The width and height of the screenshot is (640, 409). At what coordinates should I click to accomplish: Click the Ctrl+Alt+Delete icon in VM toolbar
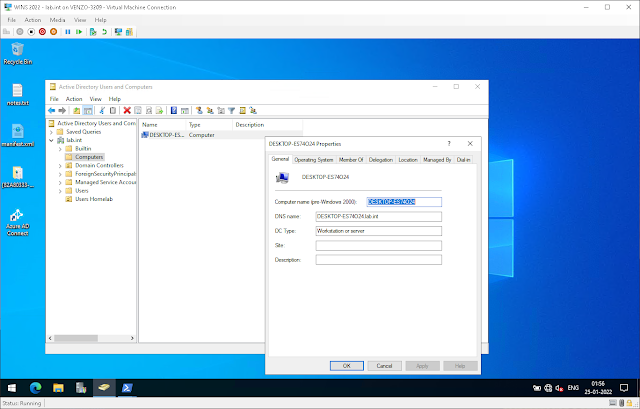click(x=7, y=32)
